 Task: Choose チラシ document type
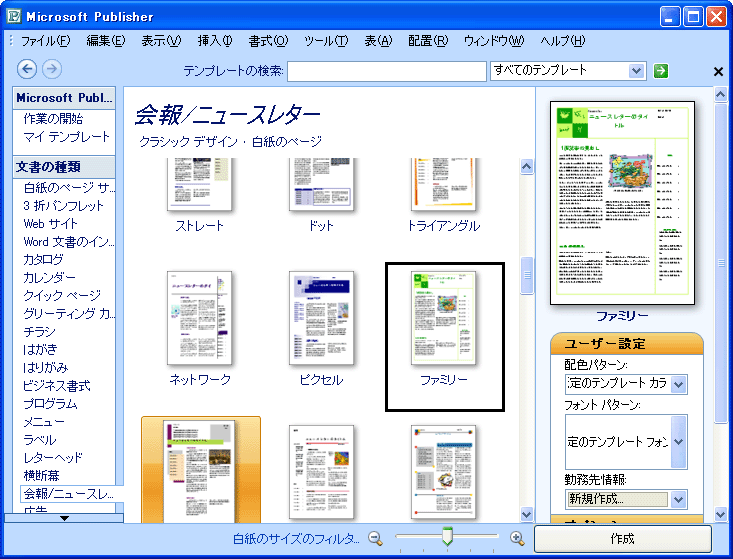pos(39,331)
